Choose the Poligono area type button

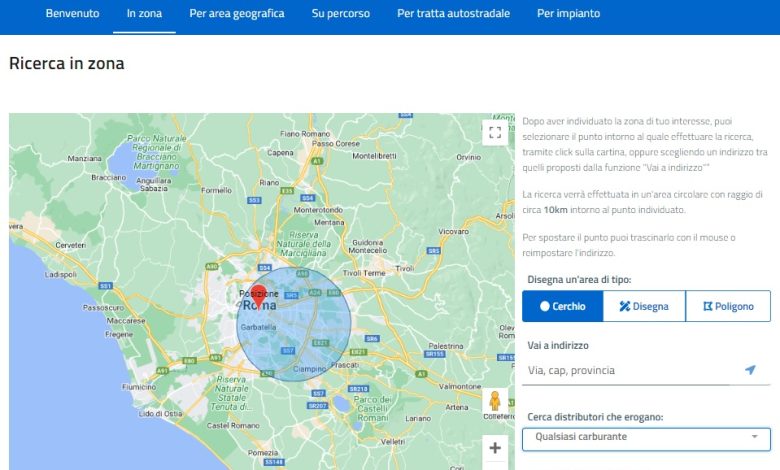(x=728, y=306)
